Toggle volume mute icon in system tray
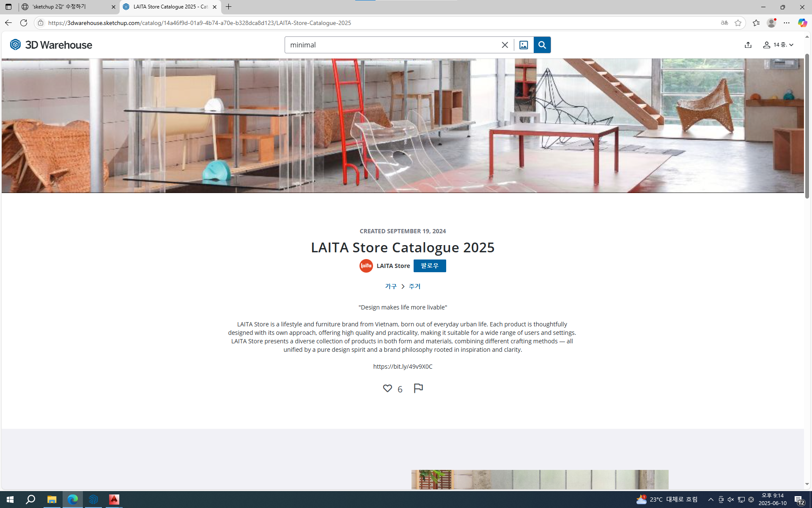 pos(731,500)
